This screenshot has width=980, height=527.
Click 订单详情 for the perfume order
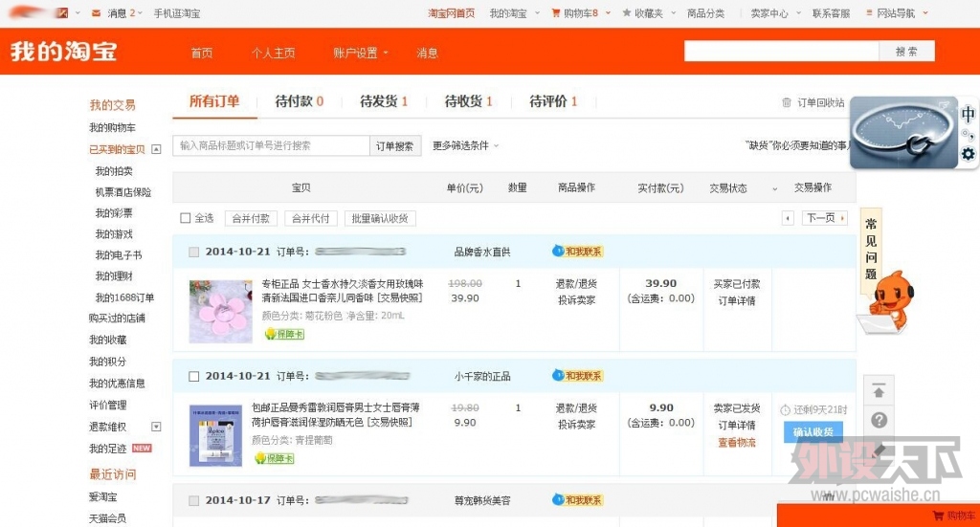click(737, 300)
